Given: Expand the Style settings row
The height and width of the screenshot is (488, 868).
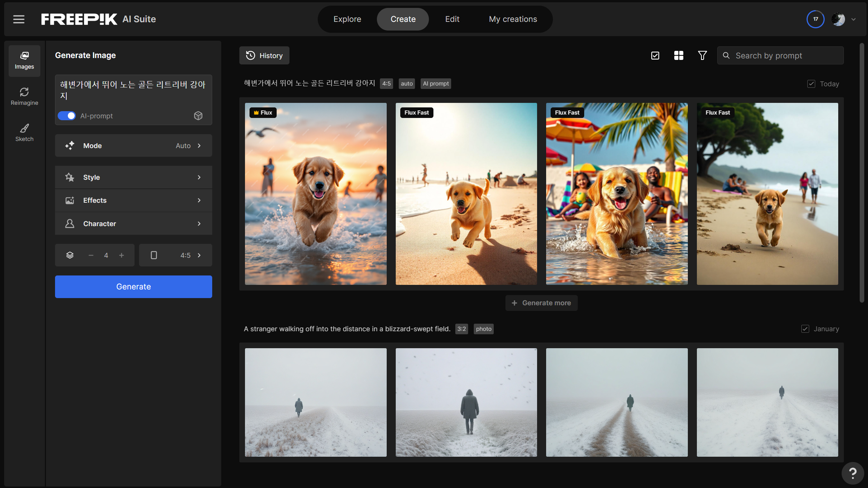Looking at the screenshot, I should (x=133, y=177).
